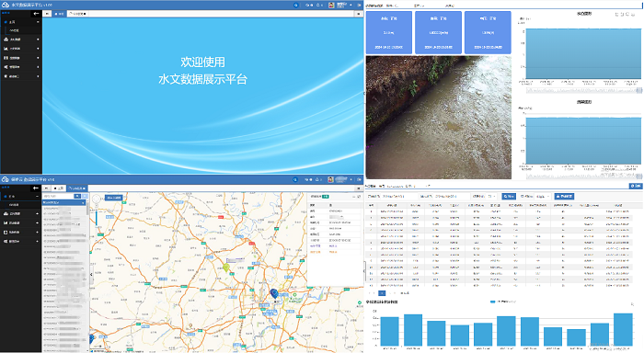644x353 pixels.
Task: Collapse the map window sidebar with the left arrow
Action: click(36, 188)
